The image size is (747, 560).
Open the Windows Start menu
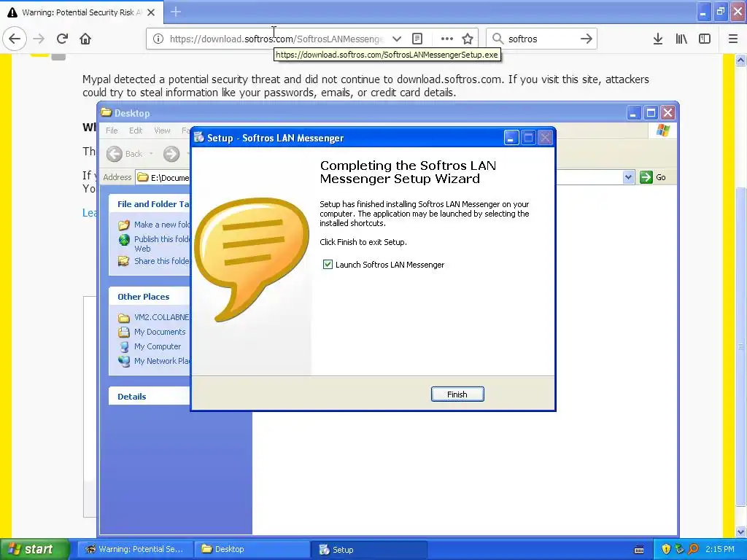click(34, 550)
